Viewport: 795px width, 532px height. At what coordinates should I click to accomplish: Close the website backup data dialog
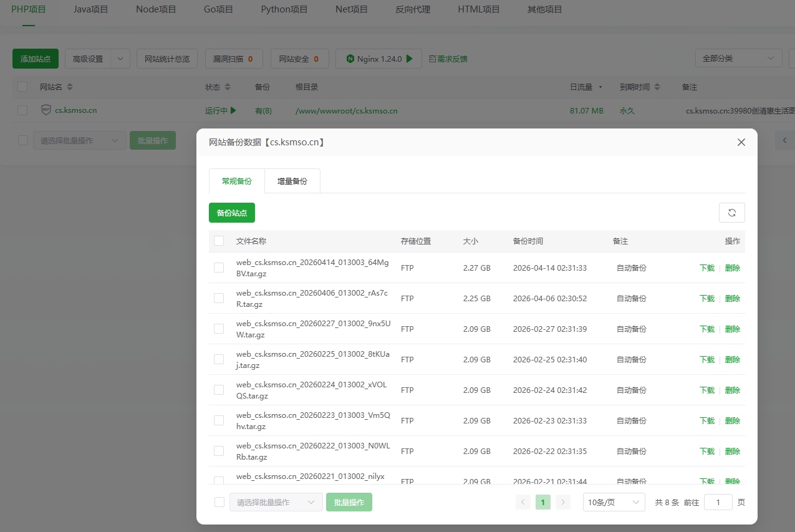(x=741, y=142)
